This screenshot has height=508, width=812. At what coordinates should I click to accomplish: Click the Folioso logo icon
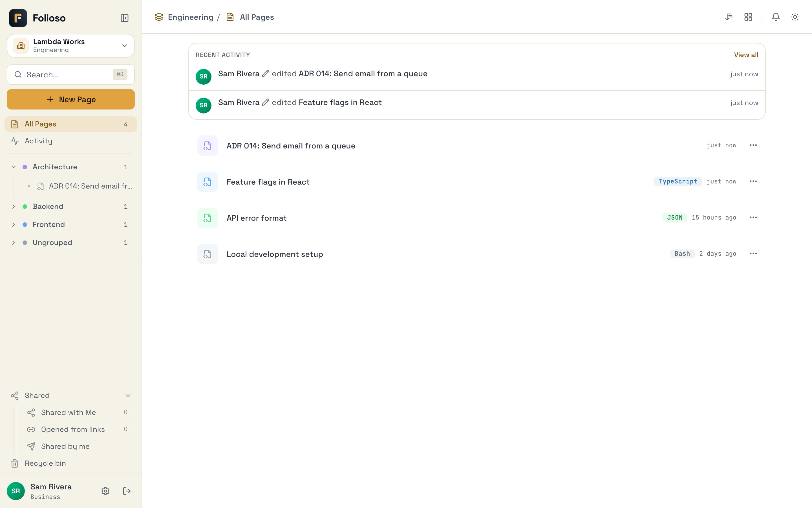[18, 18]
